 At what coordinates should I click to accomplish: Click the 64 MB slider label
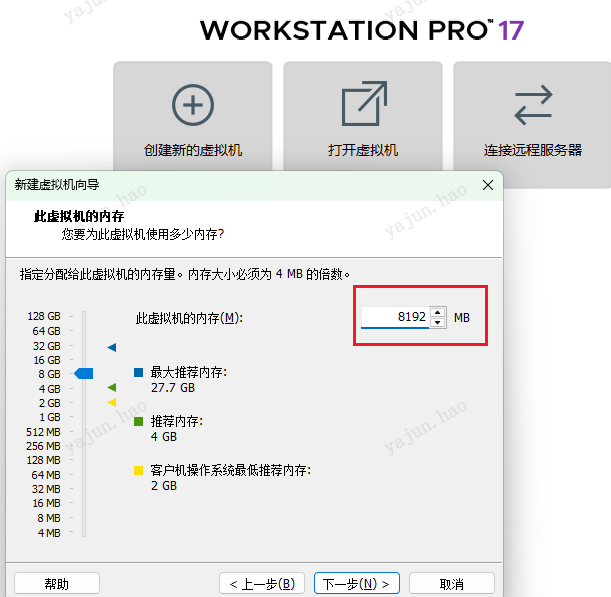(46, 475)
